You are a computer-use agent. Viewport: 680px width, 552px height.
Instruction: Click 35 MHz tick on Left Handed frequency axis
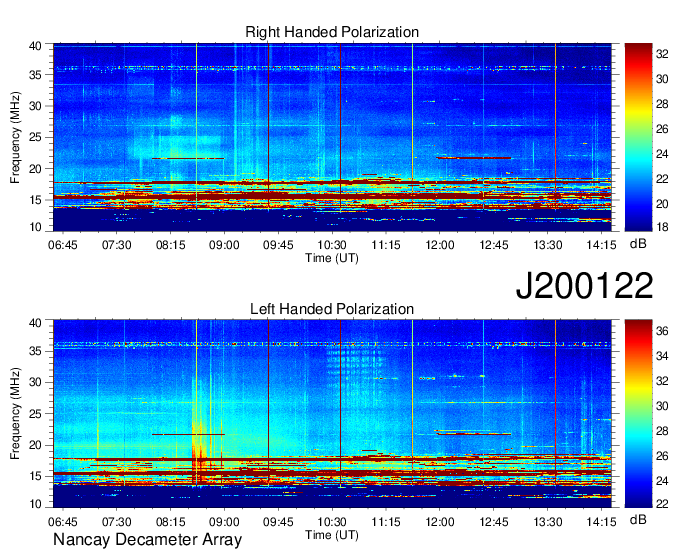(x=35, y=351)
